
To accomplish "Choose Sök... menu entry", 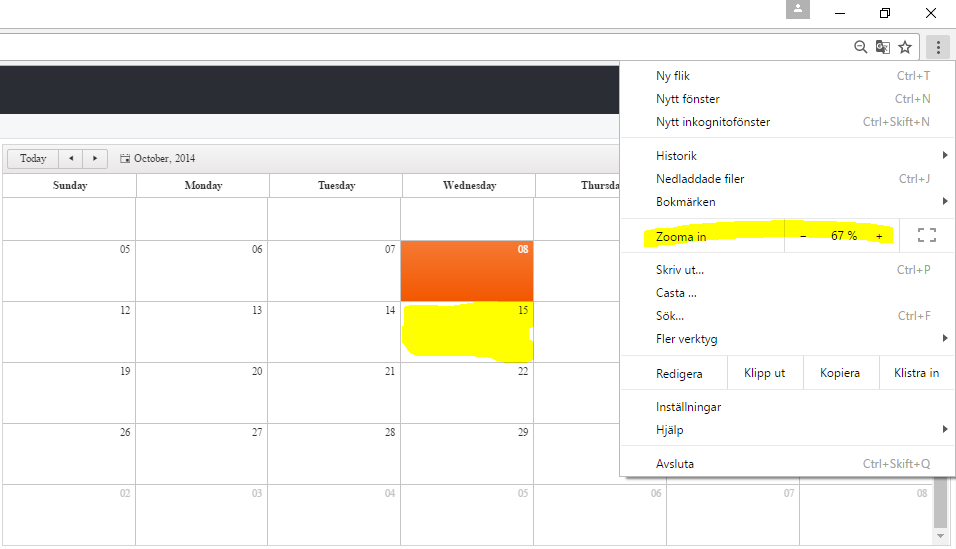I will pos(787,316).
